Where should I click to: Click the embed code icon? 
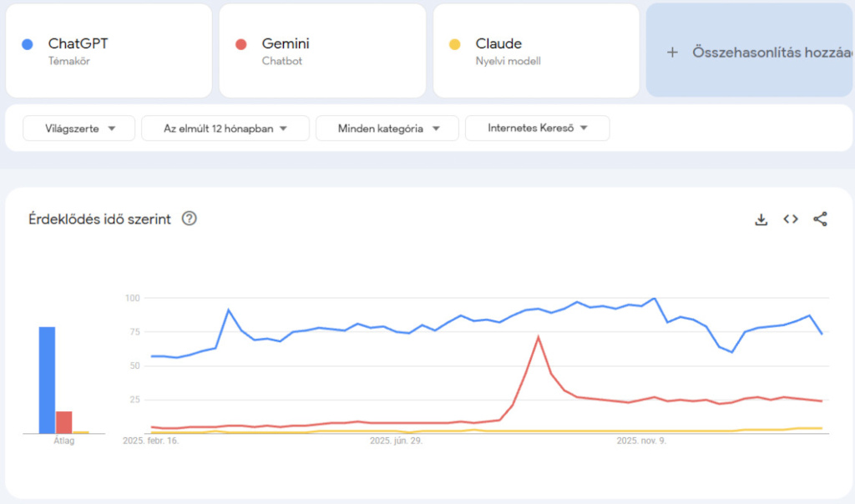791,219
